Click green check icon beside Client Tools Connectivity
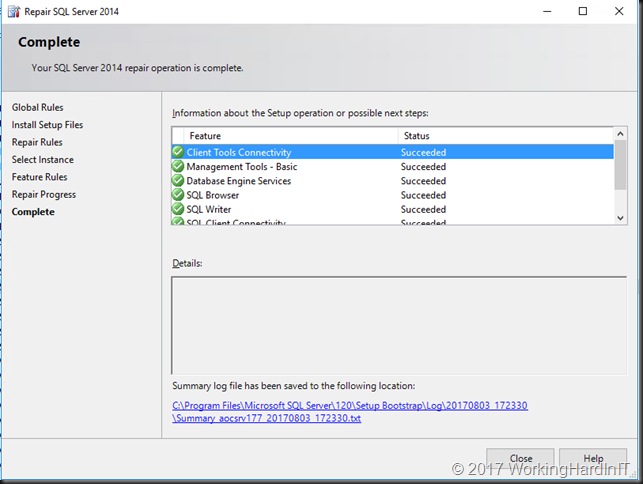This screenshot has height=484, width=643. tap(178, 152)
